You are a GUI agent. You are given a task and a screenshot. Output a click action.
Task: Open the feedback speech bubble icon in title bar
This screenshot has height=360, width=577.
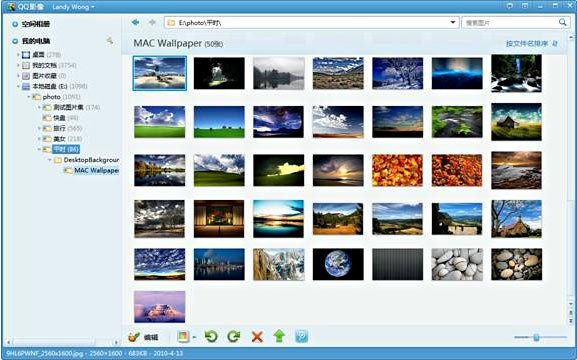pos(510,6)
